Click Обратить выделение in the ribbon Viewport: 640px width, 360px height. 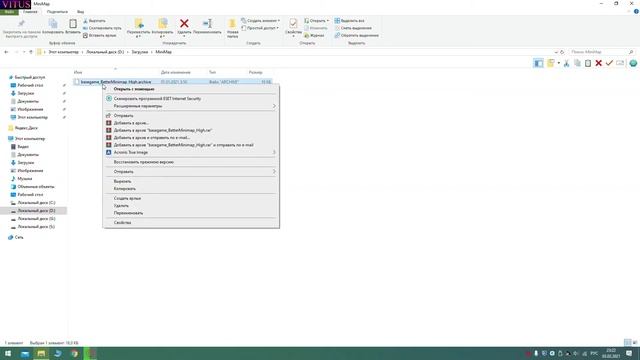click(x=357, y=36)
